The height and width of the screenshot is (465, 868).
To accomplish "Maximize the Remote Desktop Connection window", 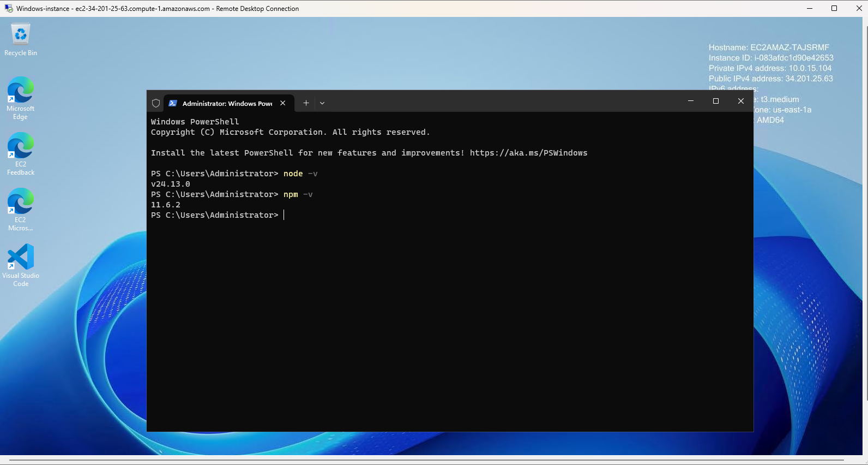I will tap(834, 8).
